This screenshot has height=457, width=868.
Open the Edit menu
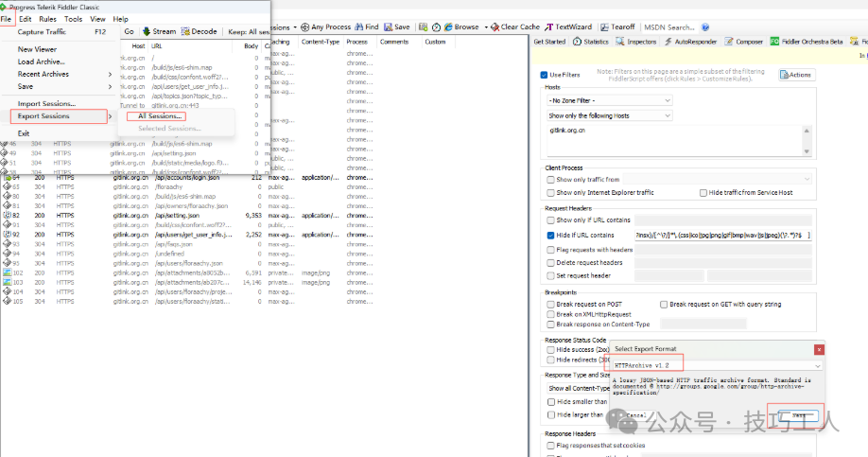pos(25,19)
